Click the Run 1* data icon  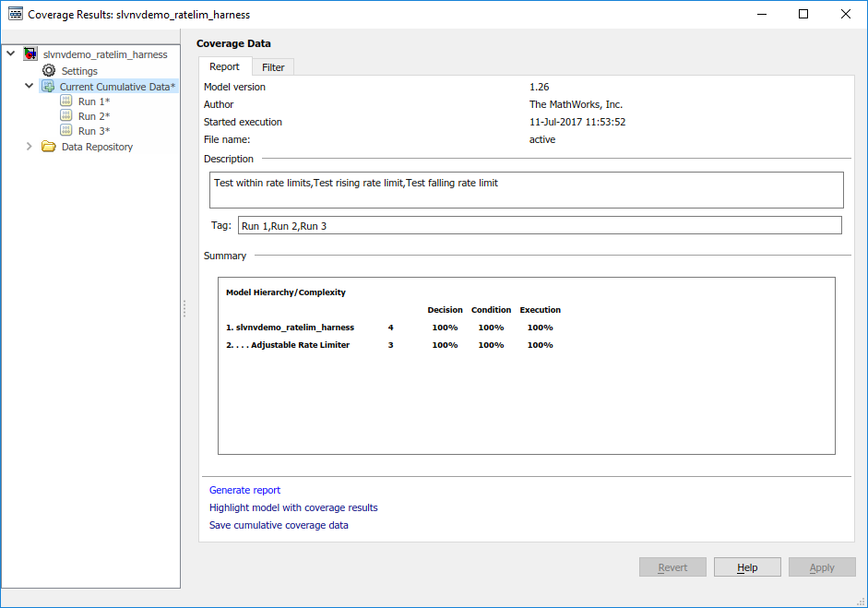[x=65, y=101]
